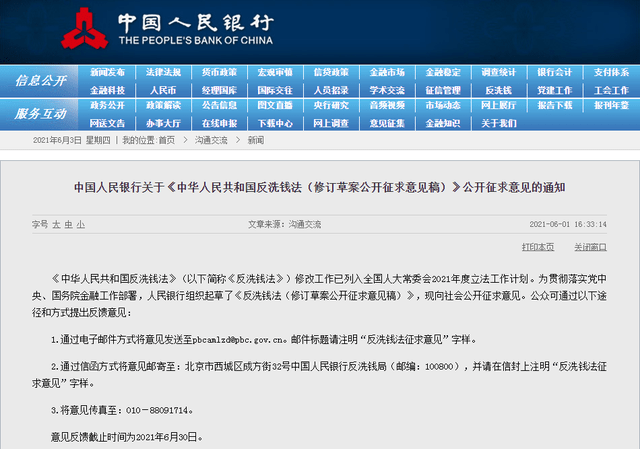Image resolution: width=640 pixels, height=449 pixels.
Task: Click the 关闭窗口 close window link
Action: pyautogui.click(x=590, y=247)
